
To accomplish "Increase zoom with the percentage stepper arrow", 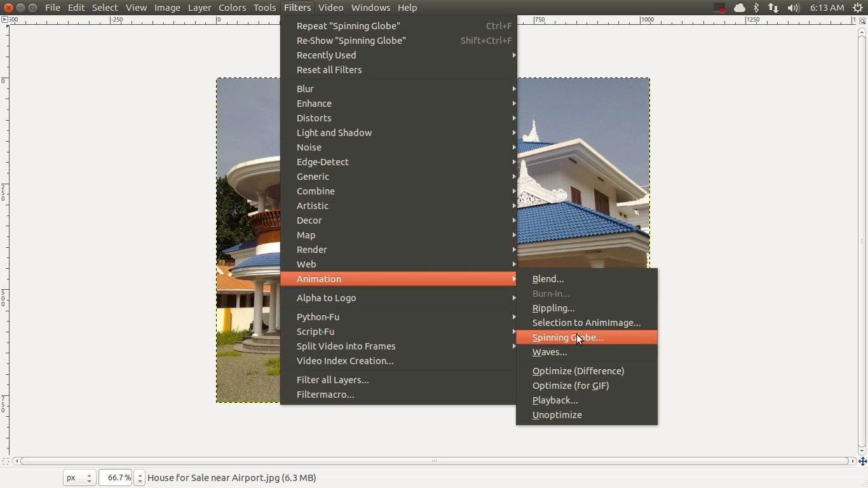I will (x=139, y=474).
